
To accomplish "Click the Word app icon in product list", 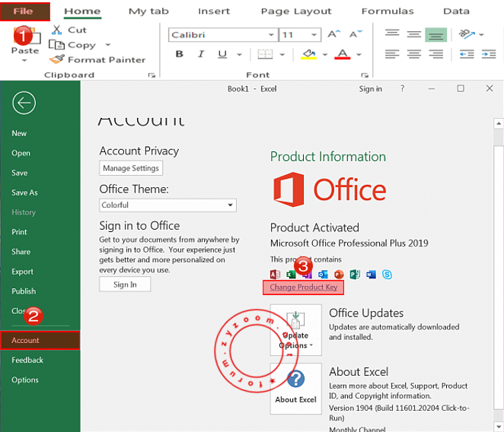I will (371, 275).
